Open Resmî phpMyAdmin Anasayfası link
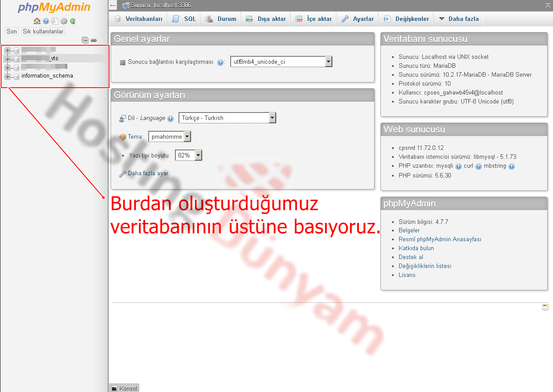 (x=440, y=239)
